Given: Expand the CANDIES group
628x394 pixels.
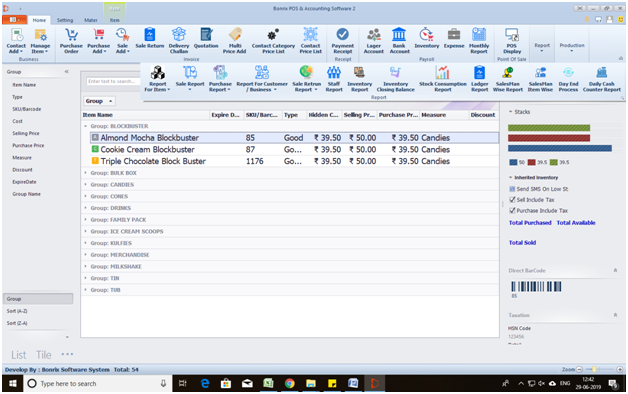Looking at the screenshot, I should coord(85,185).
